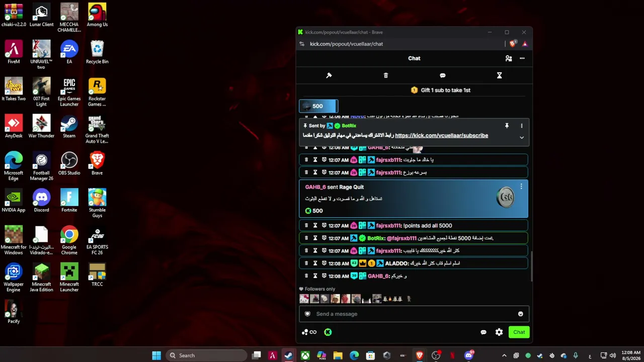Focus the Send a message field

414,314
